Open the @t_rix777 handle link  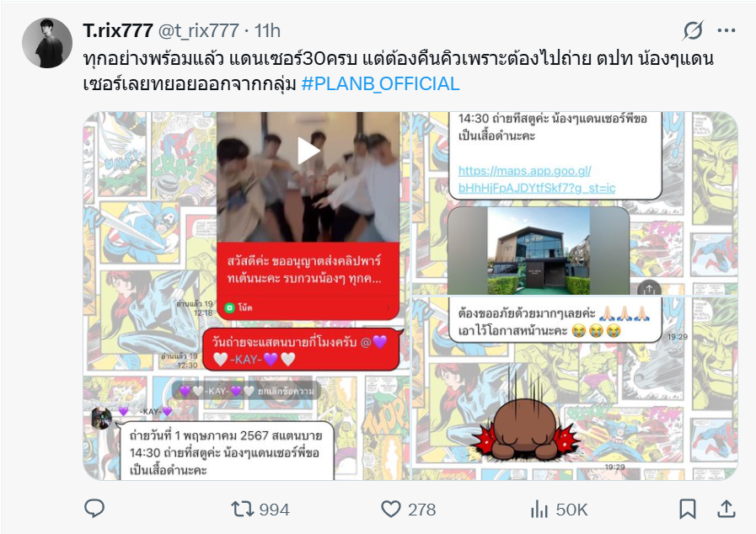(x=198, y=30)
